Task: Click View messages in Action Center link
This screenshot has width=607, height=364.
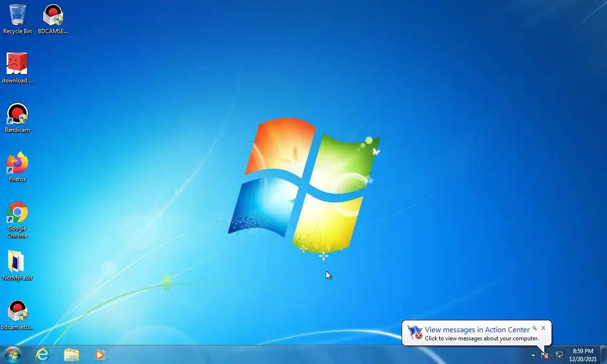Action: point(477,329)
